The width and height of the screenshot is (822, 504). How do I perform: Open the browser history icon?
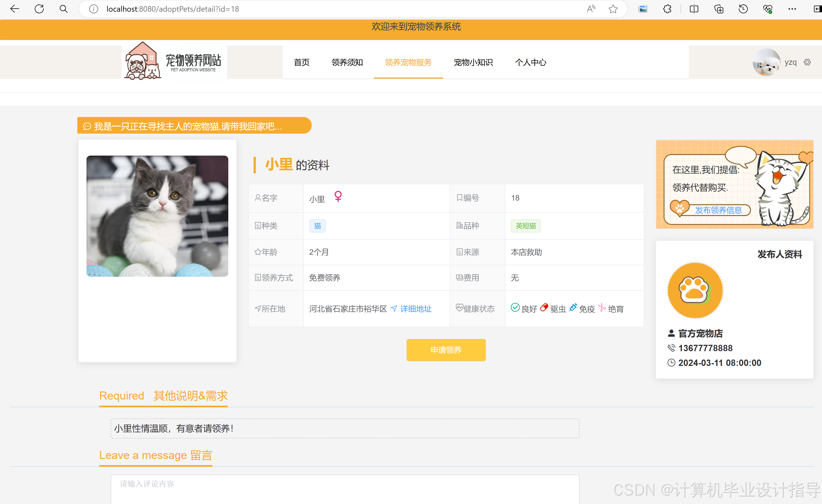point(743,9)
